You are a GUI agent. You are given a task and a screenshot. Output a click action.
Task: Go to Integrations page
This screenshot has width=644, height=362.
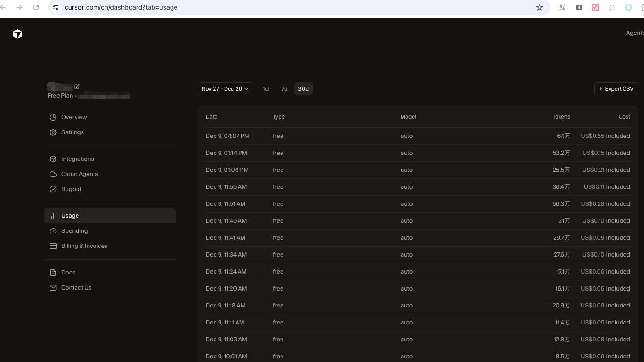click(77, 159)
